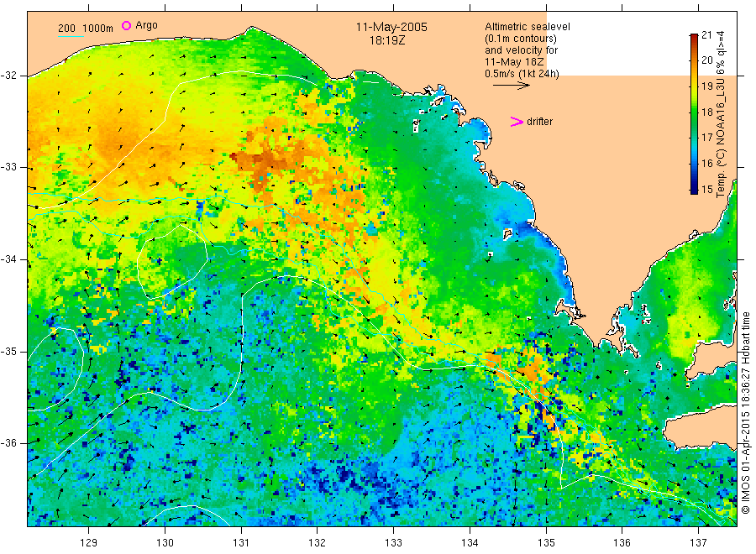Click the magenta Argo circle marker in legend
The width and height of the screenshot is (756, 554).
click(126, 25)
